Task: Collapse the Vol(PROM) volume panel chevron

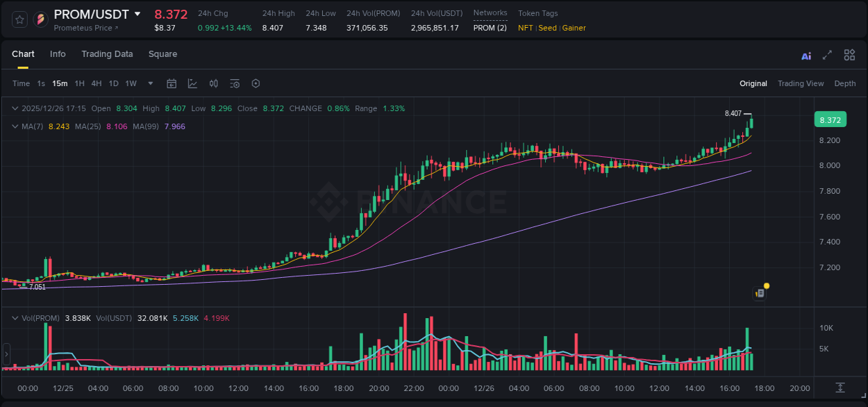Action: [15, 317]
